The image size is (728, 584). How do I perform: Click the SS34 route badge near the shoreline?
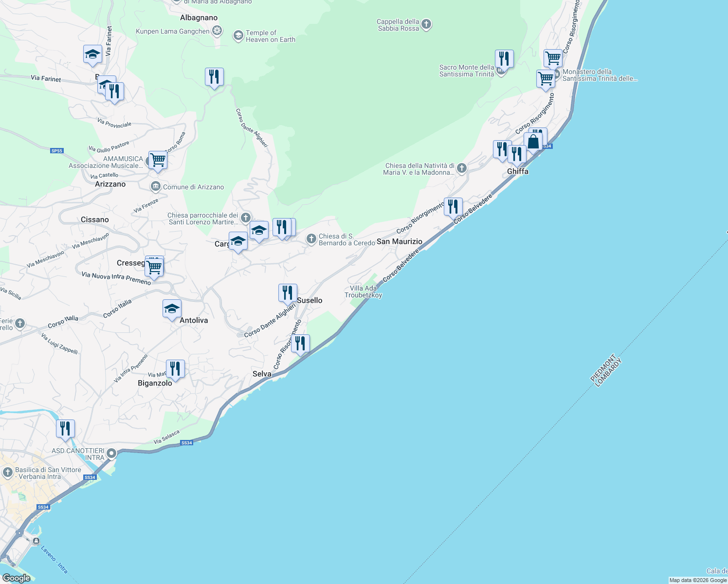click(186, 443)
